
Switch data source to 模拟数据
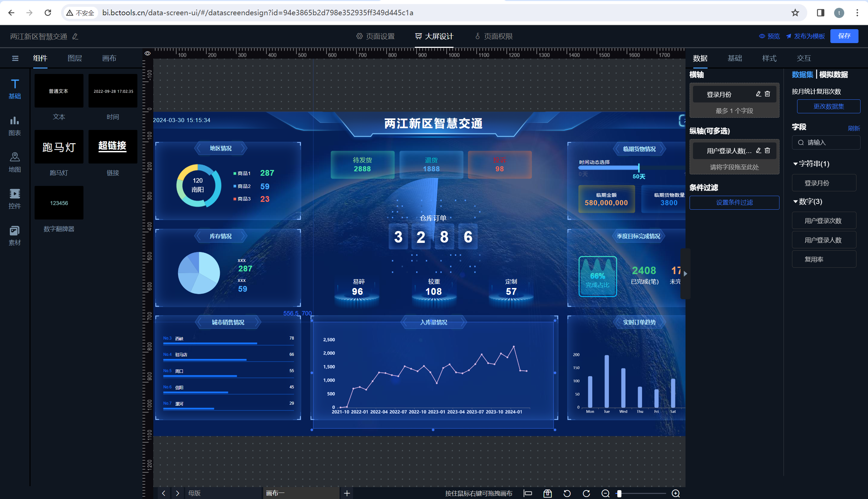point(833,74)
